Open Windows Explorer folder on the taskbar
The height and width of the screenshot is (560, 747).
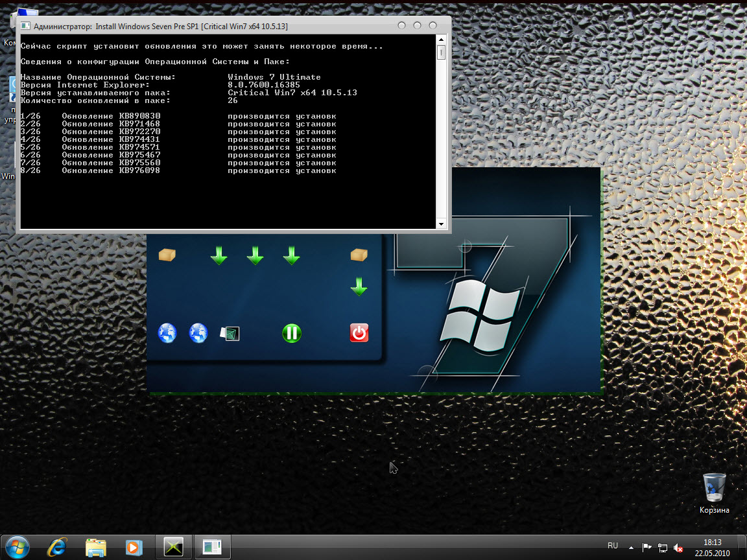(x=95, y=547)
